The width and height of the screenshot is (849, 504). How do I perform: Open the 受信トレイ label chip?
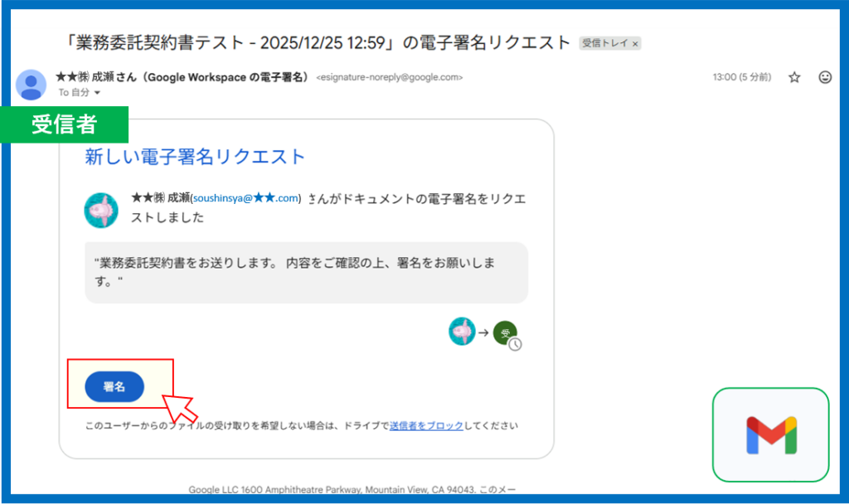tap(604, 44)
